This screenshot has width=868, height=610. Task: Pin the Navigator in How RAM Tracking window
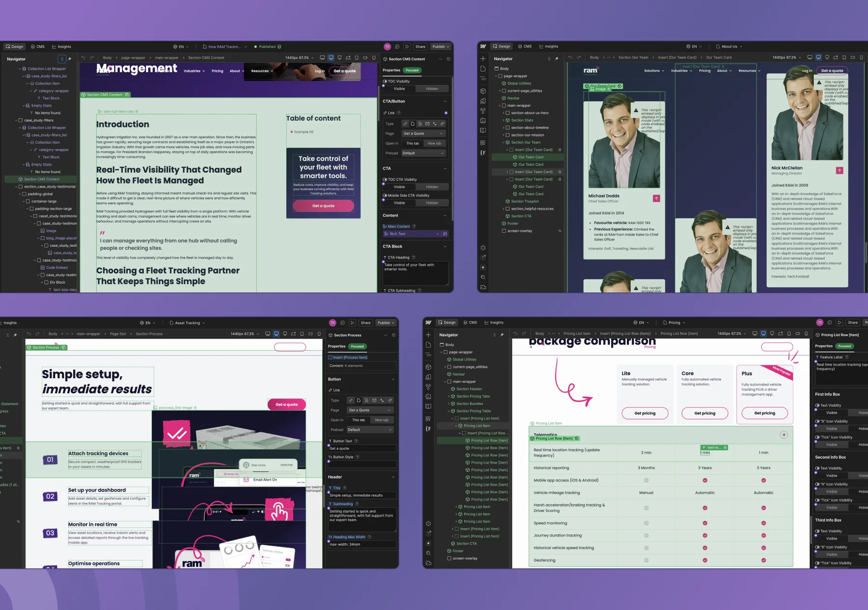(70, 59)
